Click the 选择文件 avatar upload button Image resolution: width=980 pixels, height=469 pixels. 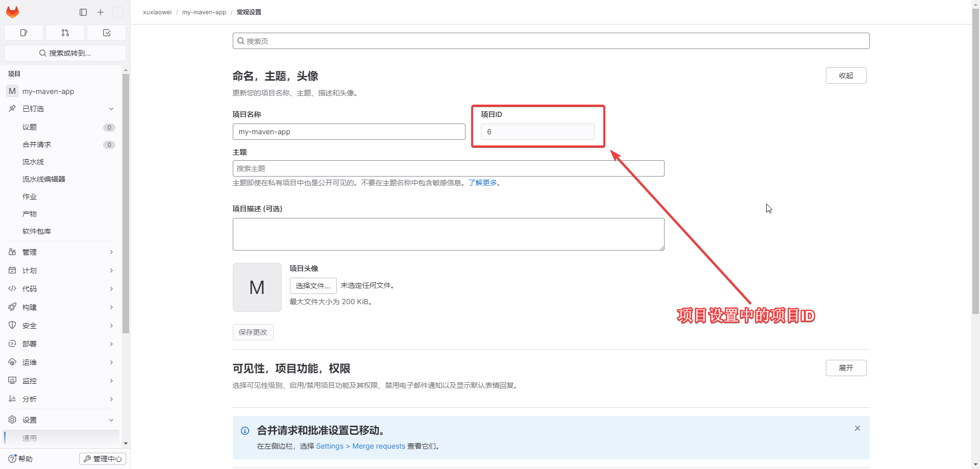[313, 286]
